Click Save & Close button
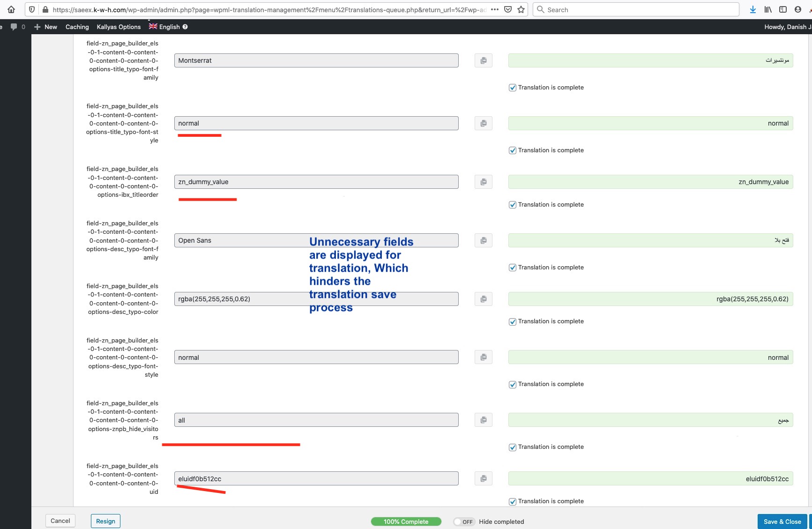This screenshot has width=812, height=529. 782,522
